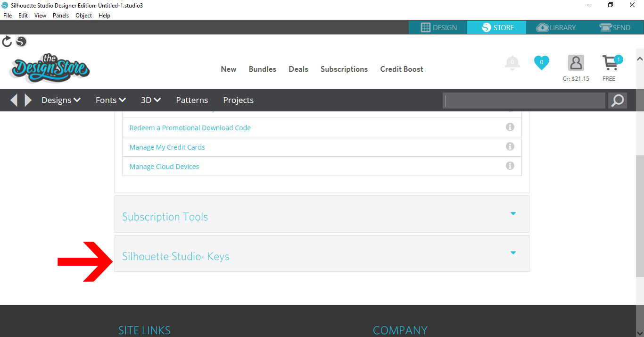Click the Silhouette home icon next to refresh
Screen dimensions: 644x337
21,42
